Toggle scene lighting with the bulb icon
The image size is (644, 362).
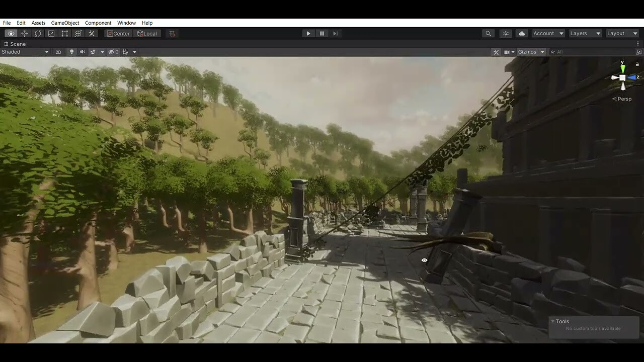click(x=71, y=52)
